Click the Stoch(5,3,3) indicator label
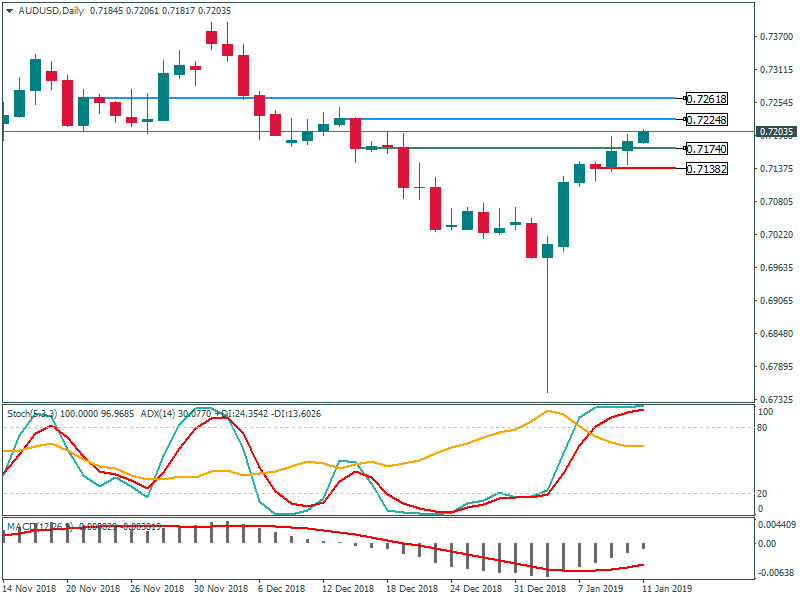The height and width of the screenshot is (600, 800). coord(32,413)
